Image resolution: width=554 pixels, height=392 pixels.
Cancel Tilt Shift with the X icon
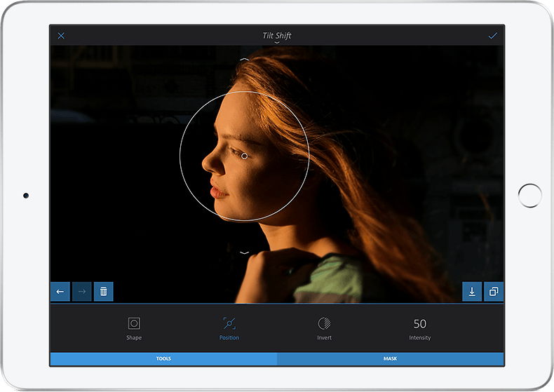click(61, 36)
